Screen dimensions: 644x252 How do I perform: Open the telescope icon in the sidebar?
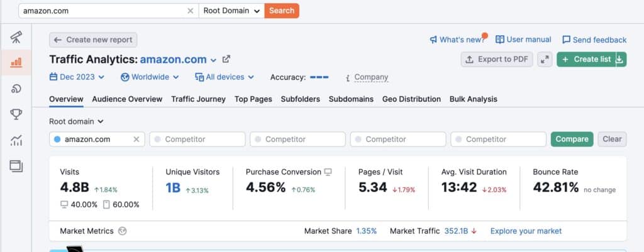pos(16,37)
